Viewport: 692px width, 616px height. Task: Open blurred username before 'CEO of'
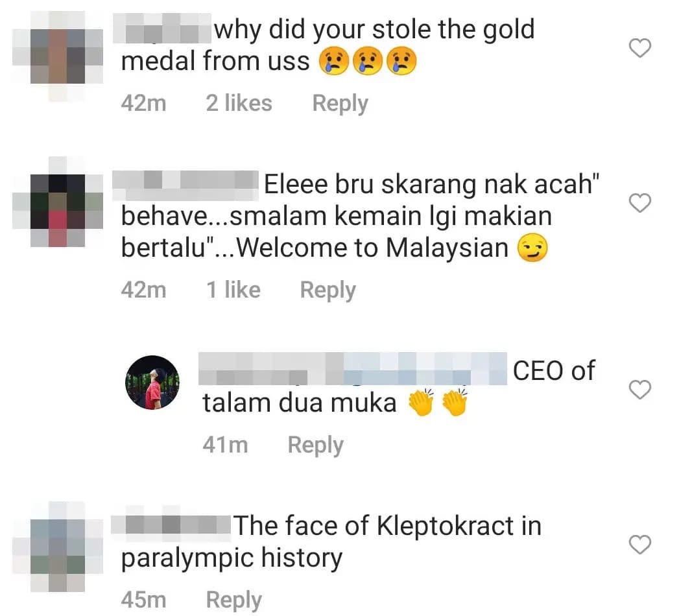coord(353,368)
